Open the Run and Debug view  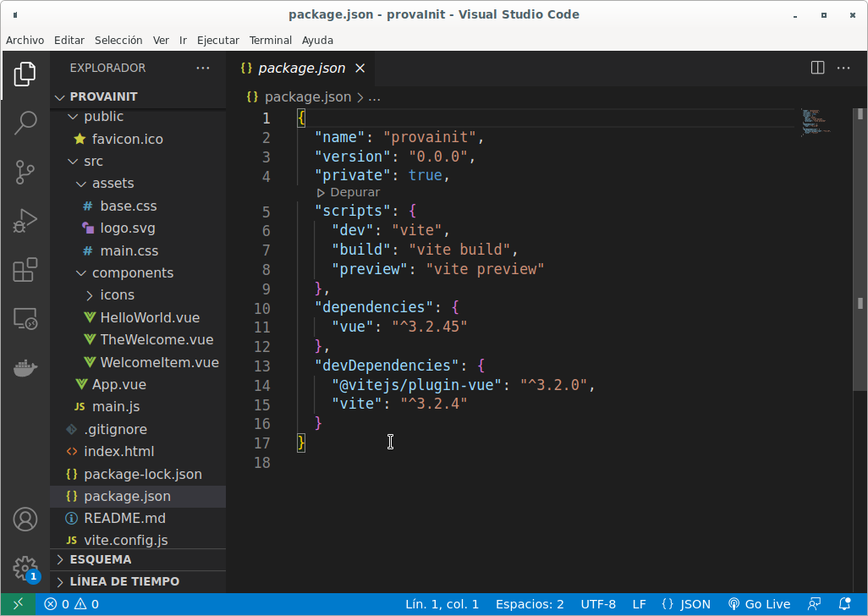coord(25,222)
